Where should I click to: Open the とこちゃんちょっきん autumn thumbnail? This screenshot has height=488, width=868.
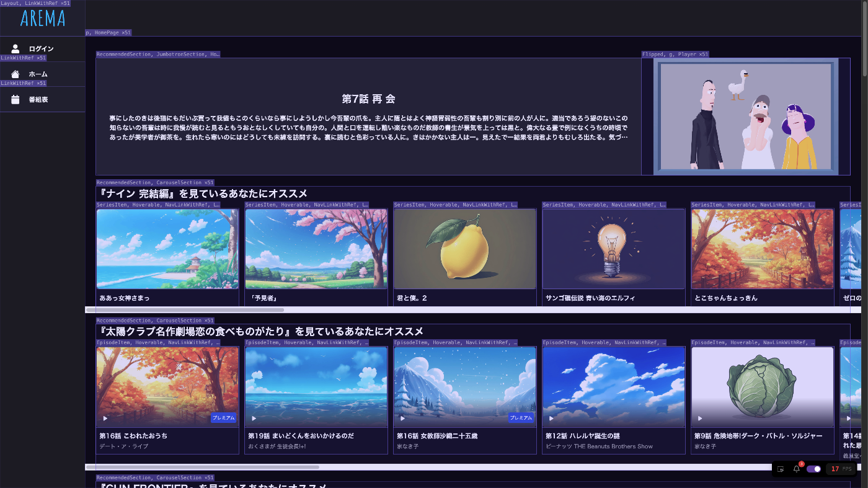(x=763, y=249)
